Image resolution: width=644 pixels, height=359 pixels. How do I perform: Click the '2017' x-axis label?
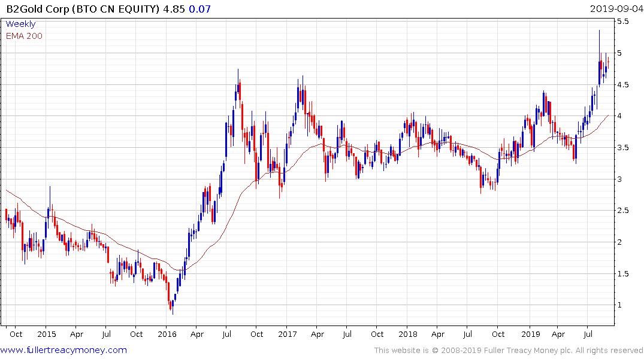(287, 334)
